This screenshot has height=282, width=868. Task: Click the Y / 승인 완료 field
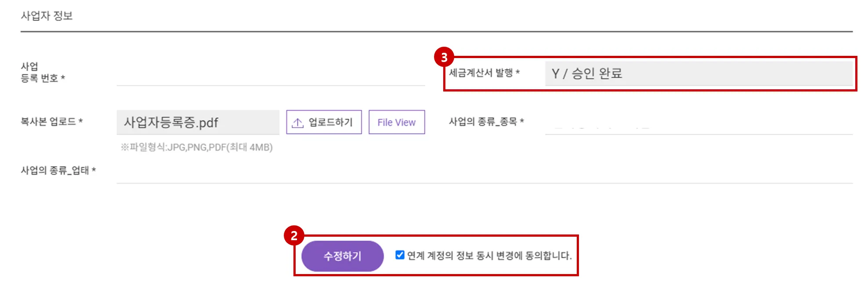point(698,73)
